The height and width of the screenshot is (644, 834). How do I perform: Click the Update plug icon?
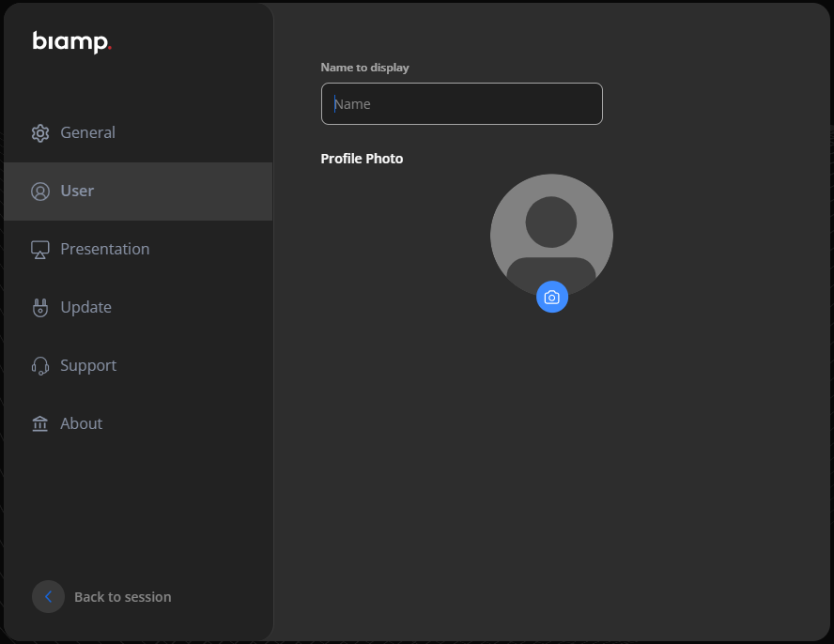(39, 308)
